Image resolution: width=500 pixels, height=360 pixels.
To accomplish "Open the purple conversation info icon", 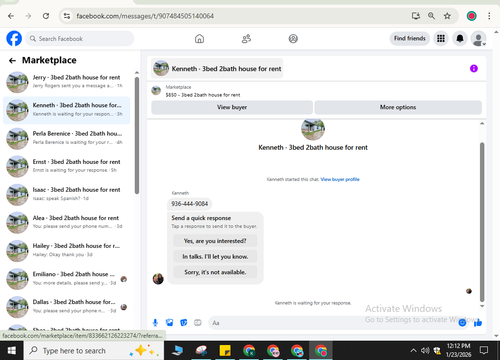I will pos(474,69).
